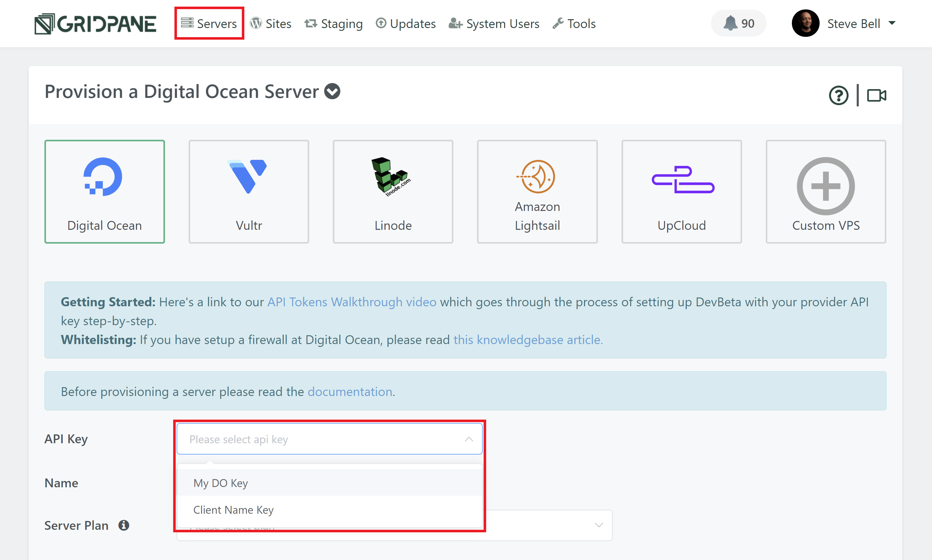
Task: Select the UpCloud provider
Action: (681, 192)
